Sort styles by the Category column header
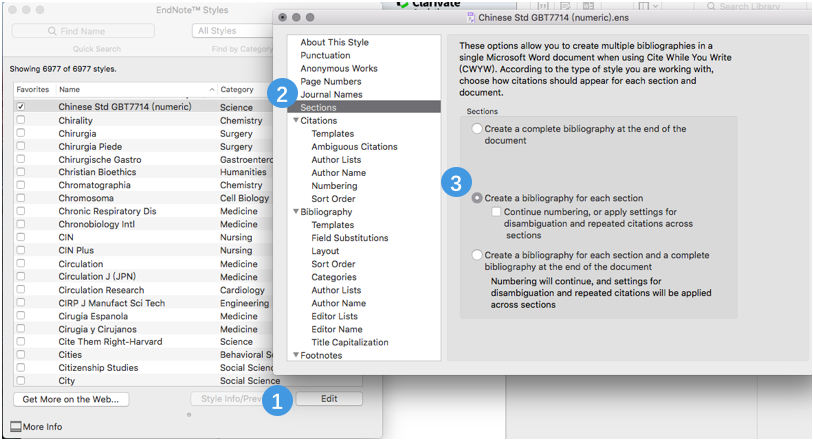The height and width of the screenshot is (441, 813). pyautogui.click(x=240, y=89)
